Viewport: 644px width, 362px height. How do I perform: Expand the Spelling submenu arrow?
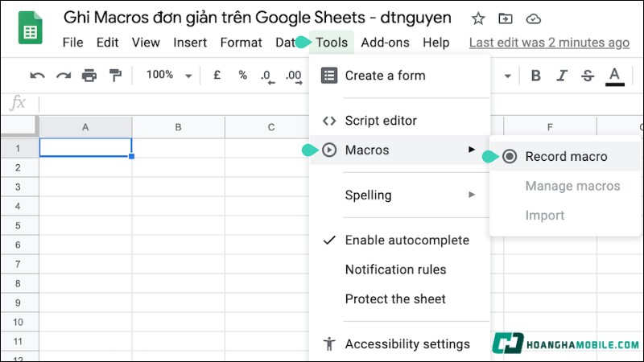[472, 195]
